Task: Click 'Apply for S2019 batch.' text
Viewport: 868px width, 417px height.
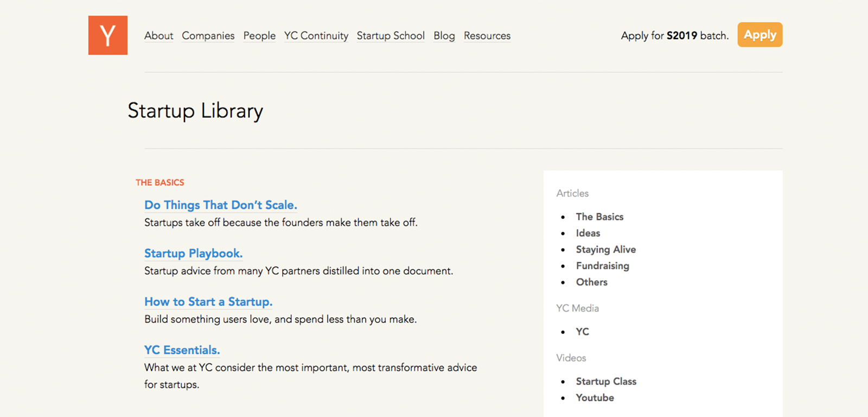Action: click(675, 36)
